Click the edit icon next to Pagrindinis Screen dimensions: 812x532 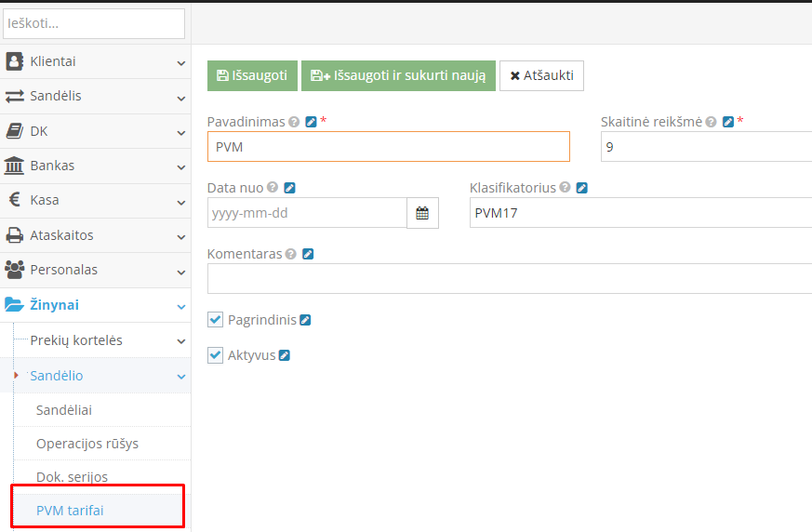pyautogui.click(x=305, y=320)
